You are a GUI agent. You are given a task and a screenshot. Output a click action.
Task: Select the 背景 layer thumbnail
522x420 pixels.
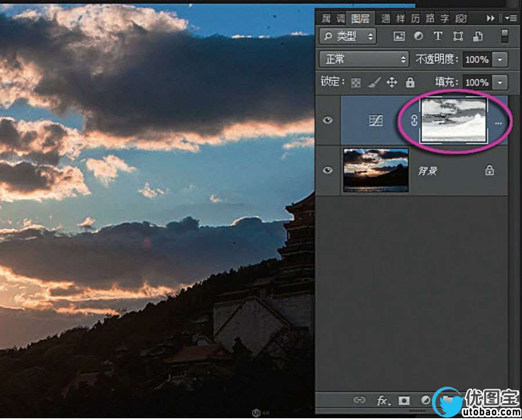pos(376,170)
